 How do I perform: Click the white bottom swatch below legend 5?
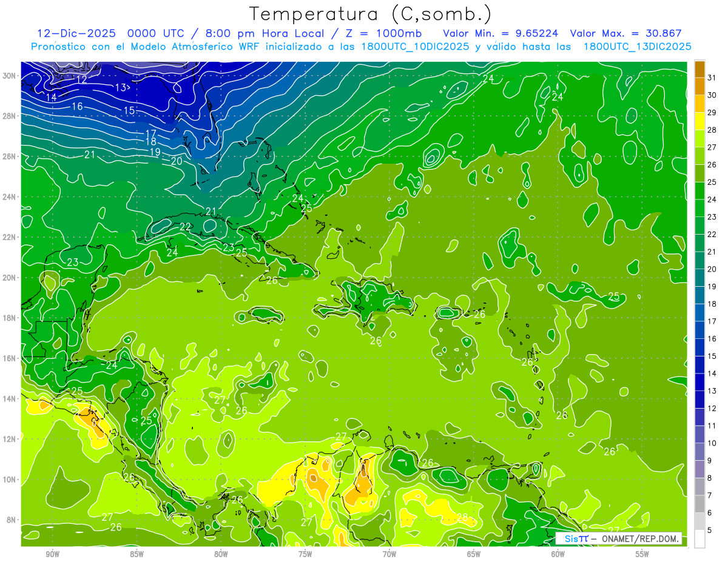(x=699, y=538)
